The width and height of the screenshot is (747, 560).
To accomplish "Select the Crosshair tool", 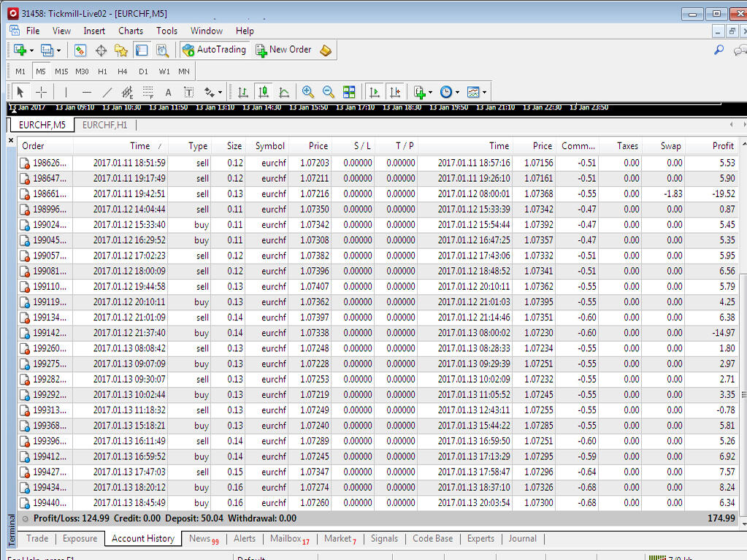I will (42, 92).
